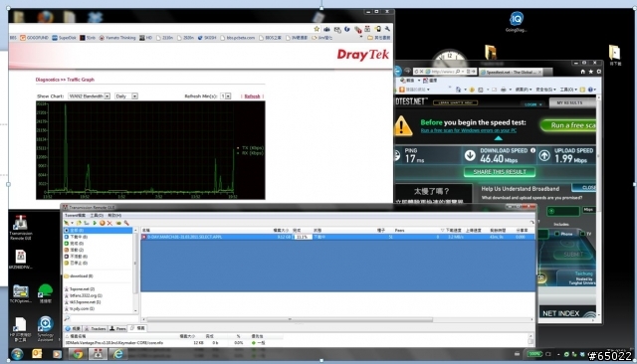Select the All torrents filter in Transmission

98,230
